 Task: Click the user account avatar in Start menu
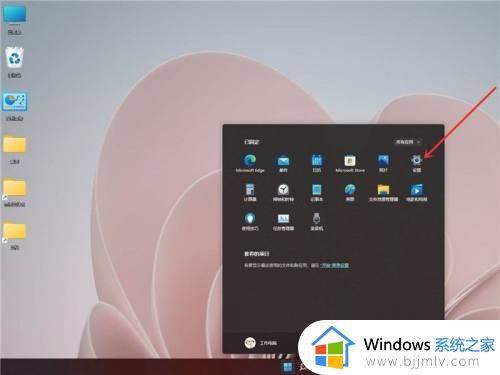point(250,343)
